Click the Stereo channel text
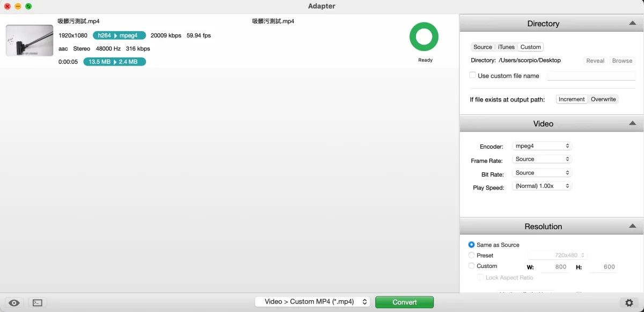644x312 pixels. pyautogui.click(x=82, y=49)
